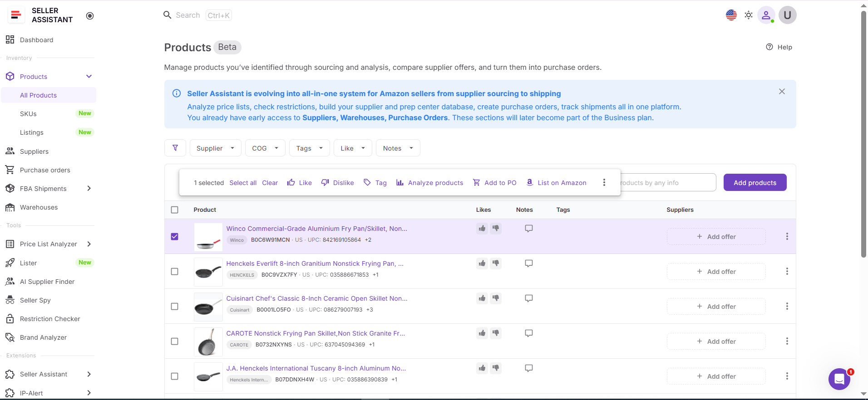
Task: Toggle light/dark theme sun icon
Action: 749,15
